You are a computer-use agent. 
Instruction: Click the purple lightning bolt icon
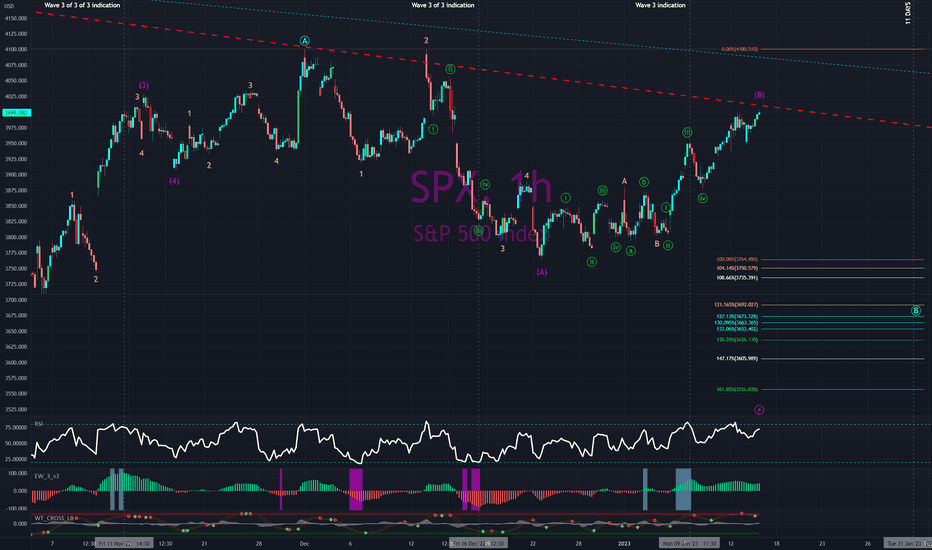tap(759, 410)
